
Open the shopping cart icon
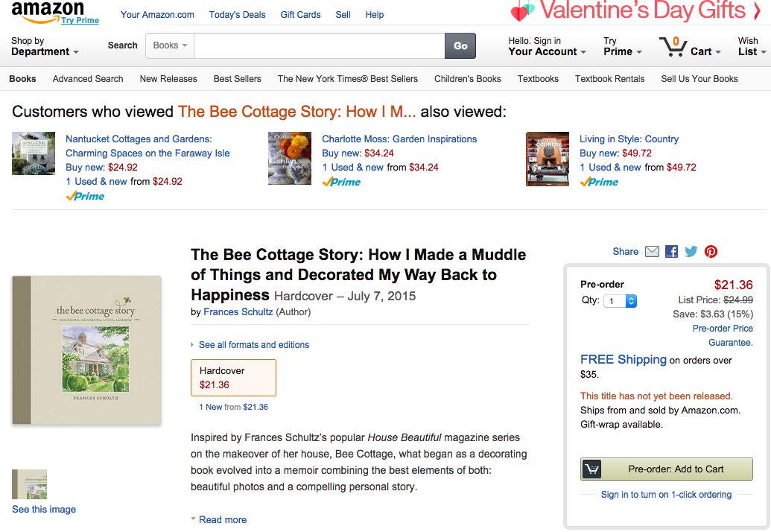tap(673, 47)
